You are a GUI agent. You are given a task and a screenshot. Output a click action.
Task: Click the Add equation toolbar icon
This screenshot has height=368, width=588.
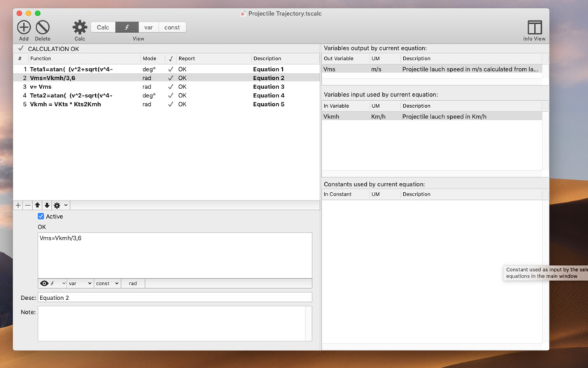pos(24,27)
